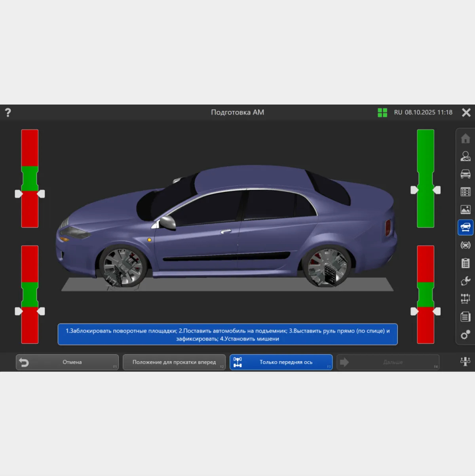Open picture gallery icon in sidebar
The width and height of the screenshot is (475, 476).
(x=465, y=209)
